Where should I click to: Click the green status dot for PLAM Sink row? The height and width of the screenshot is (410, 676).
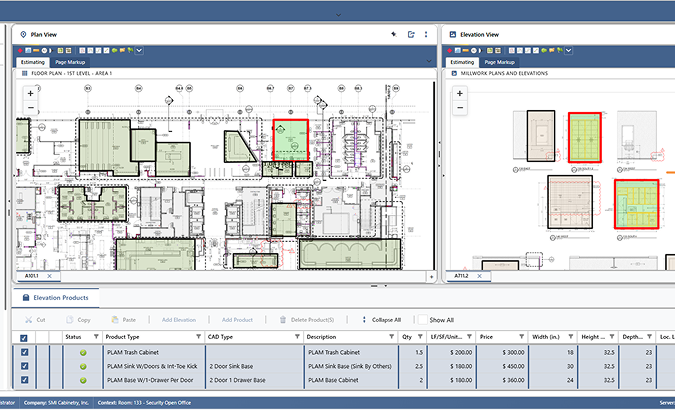[x=83, y=366]
